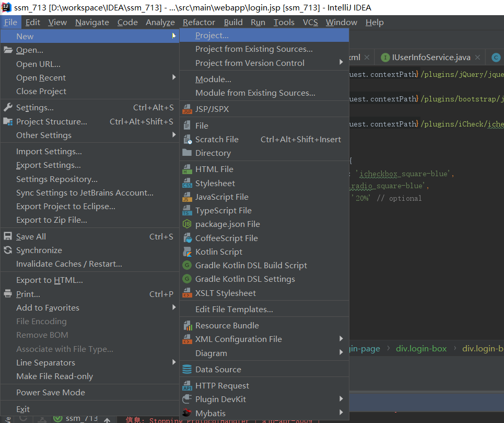Choose Module from Existing Sources...
The image size is (504, 423).
click(264, 93)
